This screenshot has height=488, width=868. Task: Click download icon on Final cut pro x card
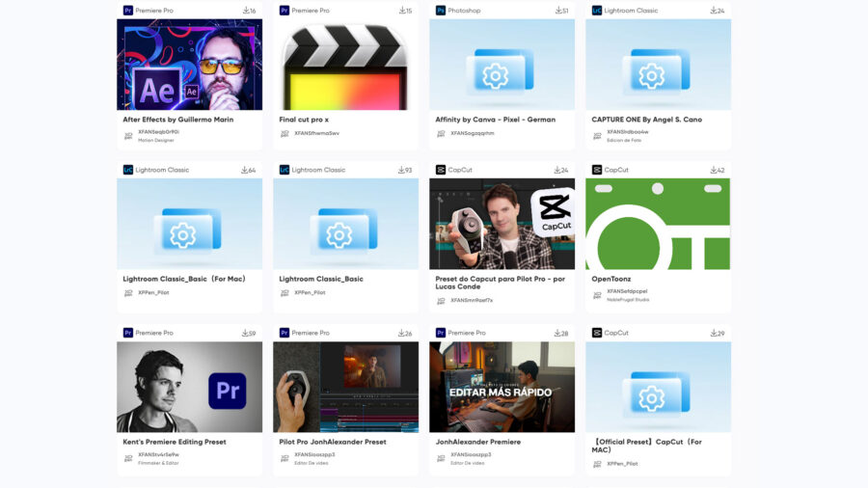coord(402,11)
